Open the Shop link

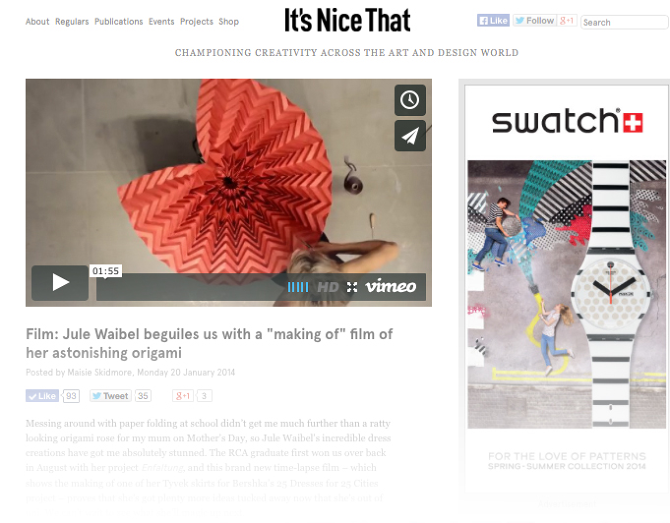(x=229, y=22)
